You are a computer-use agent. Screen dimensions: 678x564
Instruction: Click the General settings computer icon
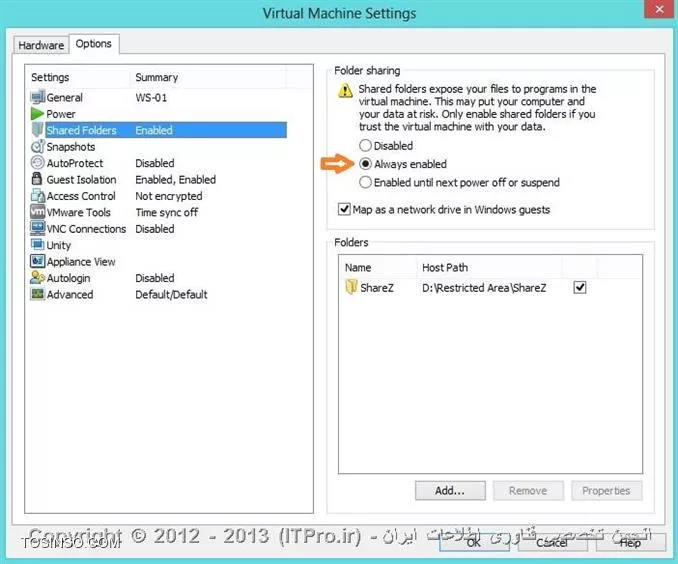pyautogui.click(x=38, y=97)
